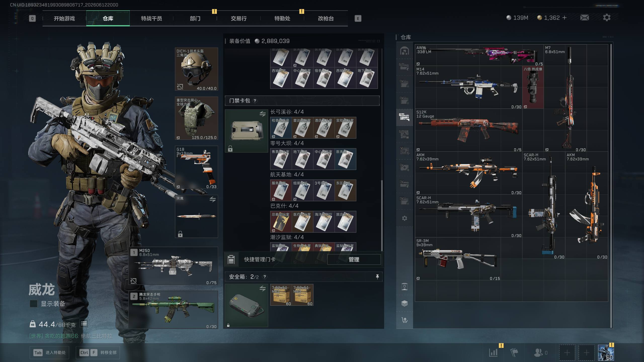Toggle the pin icon on 安全箱 header
Screen dimensions: 644x362
coord(377,277)
